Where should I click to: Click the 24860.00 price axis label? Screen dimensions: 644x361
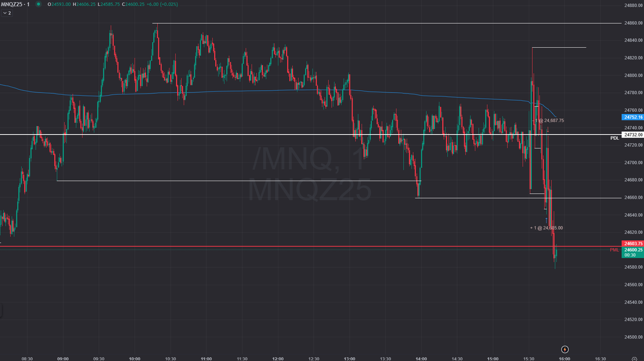pyautogui.click(x=633, y=23)
